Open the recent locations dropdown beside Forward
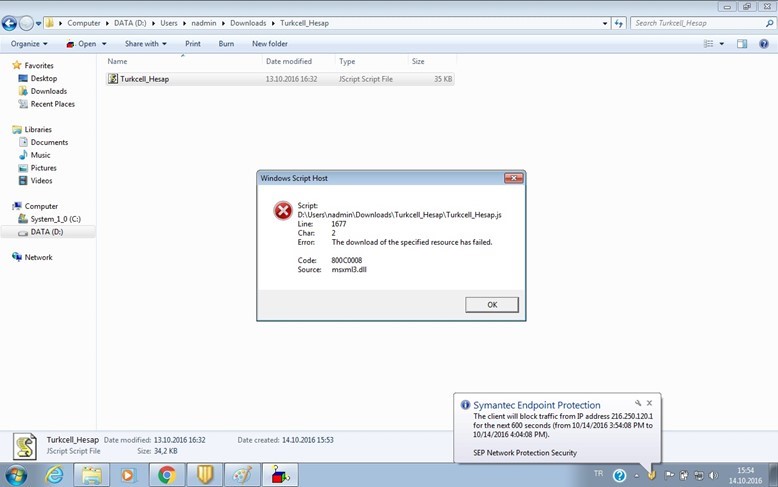Image resolution: width=778 pixels, height=487 pixels. pyautogui.click(x=38, y=23)
